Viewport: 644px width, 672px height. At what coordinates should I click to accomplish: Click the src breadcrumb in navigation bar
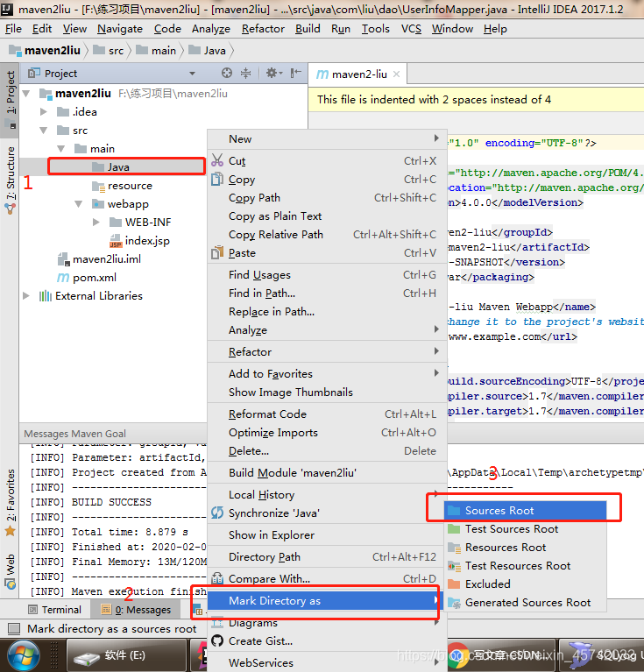109,51
